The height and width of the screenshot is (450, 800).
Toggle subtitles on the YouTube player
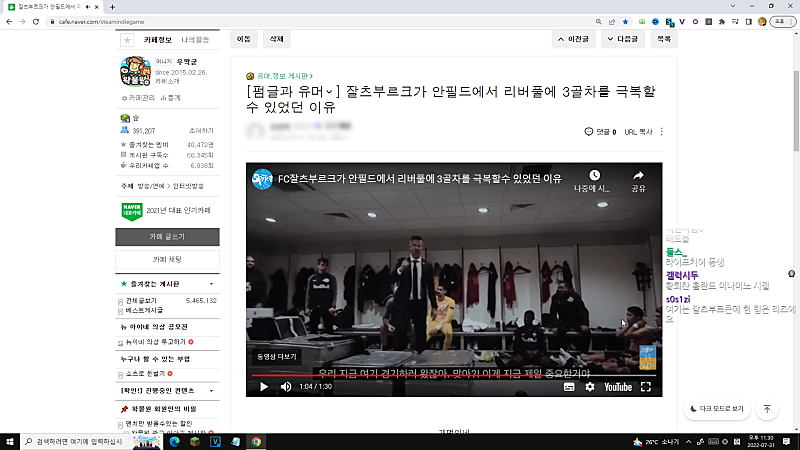[x=569, y=387]
